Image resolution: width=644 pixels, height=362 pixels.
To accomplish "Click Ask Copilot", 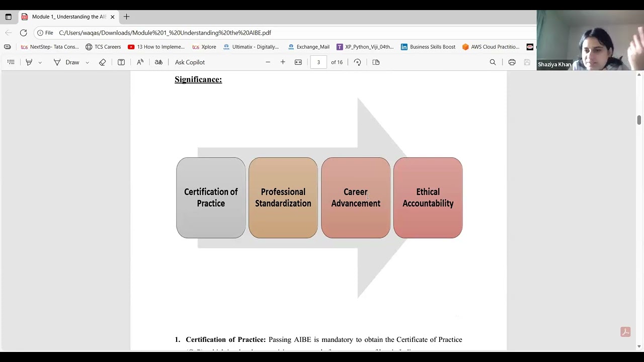I will [x=190, y=62].
